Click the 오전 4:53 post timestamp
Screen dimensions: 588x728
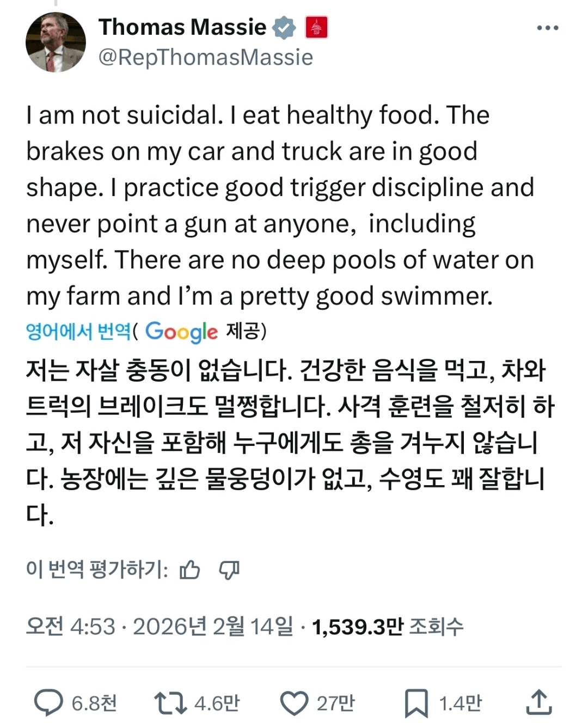point(70,627)
